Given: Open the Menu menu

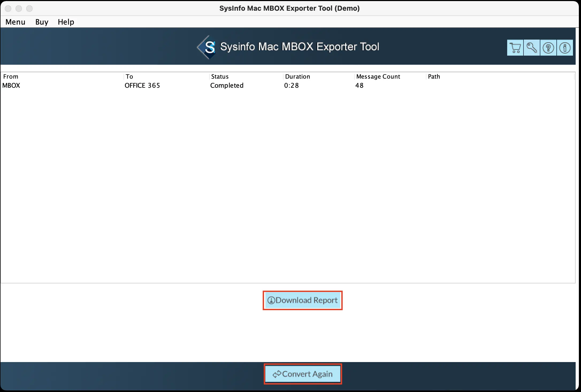Looking at the screenshot, I should 15,22.
